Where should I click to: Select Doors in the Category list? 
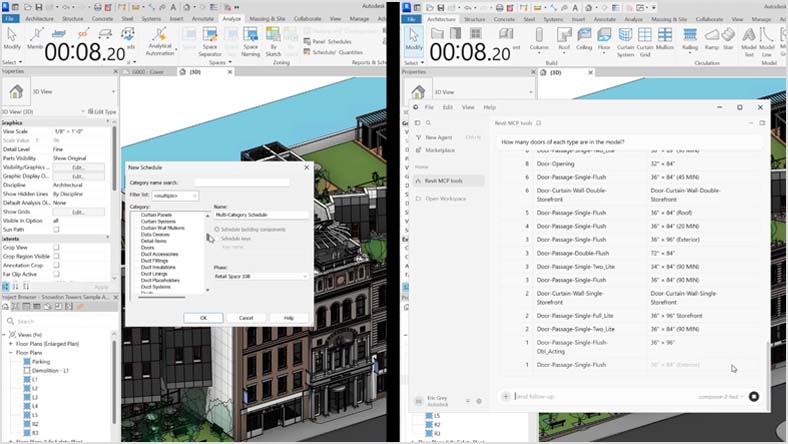[147, 247]
